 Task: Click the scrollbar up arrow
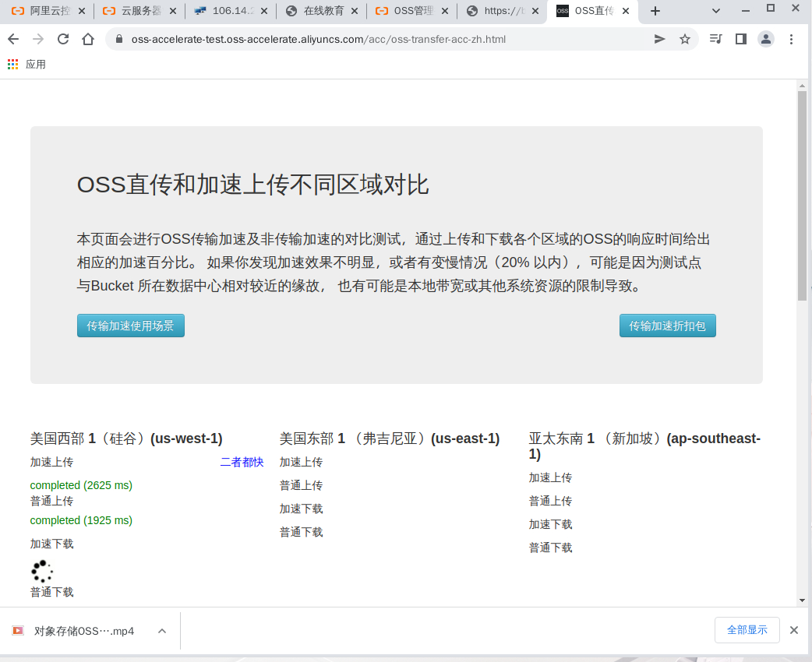click(x=802, y=86)
